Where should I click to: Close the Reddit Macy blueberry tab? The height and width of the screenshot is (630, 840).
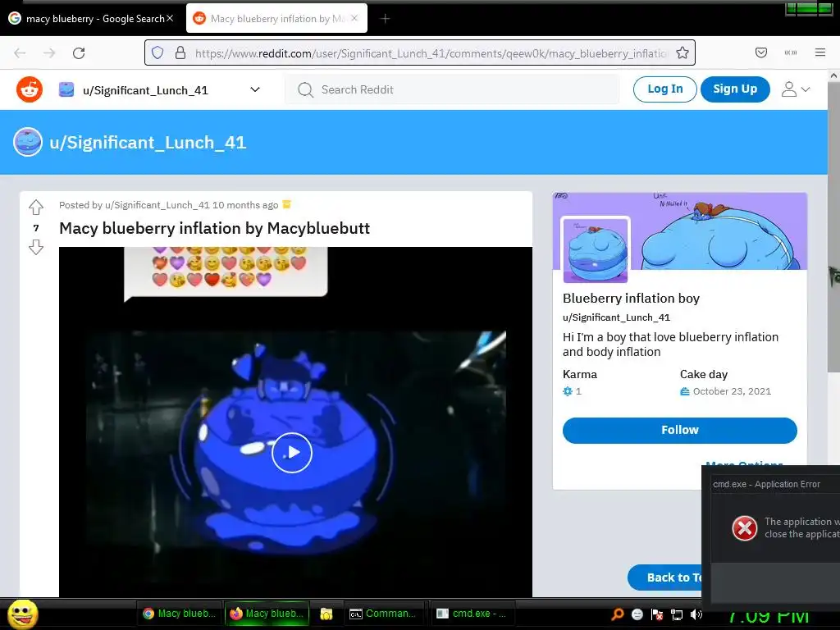click(x=354, y=18)
